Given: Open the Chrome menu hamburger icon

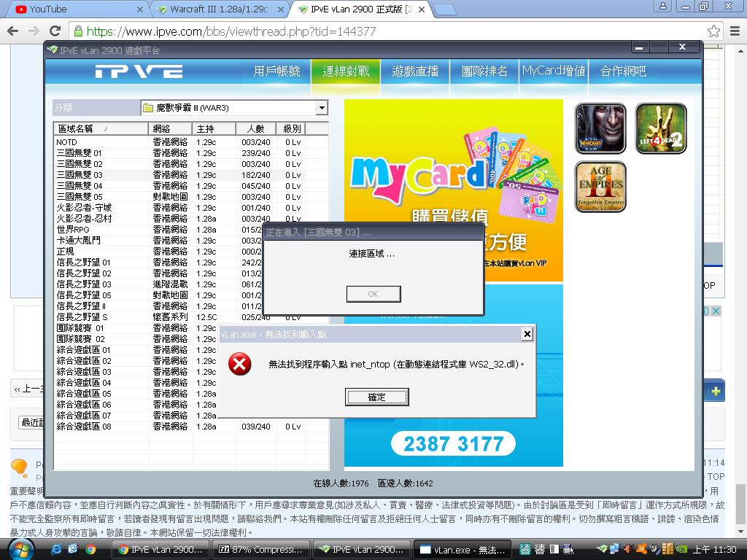Looking at the screenshot, I should point(734,31).
